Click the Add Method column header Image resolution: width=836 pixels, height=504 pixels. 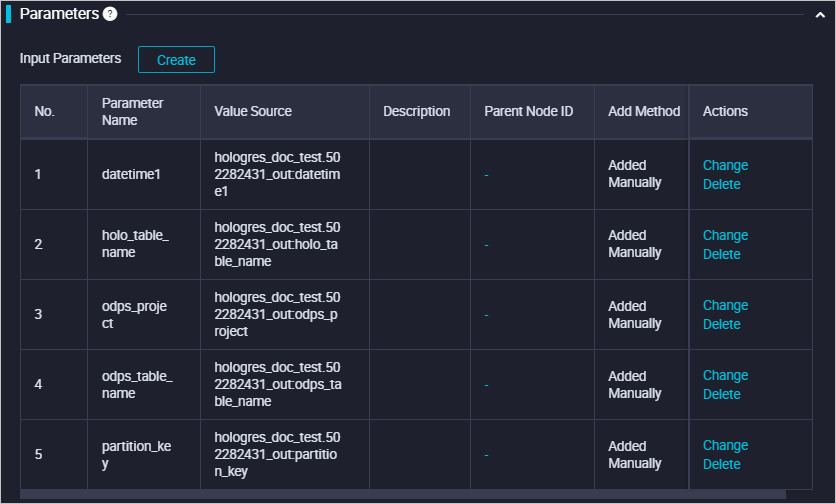[x=643, y=111]
